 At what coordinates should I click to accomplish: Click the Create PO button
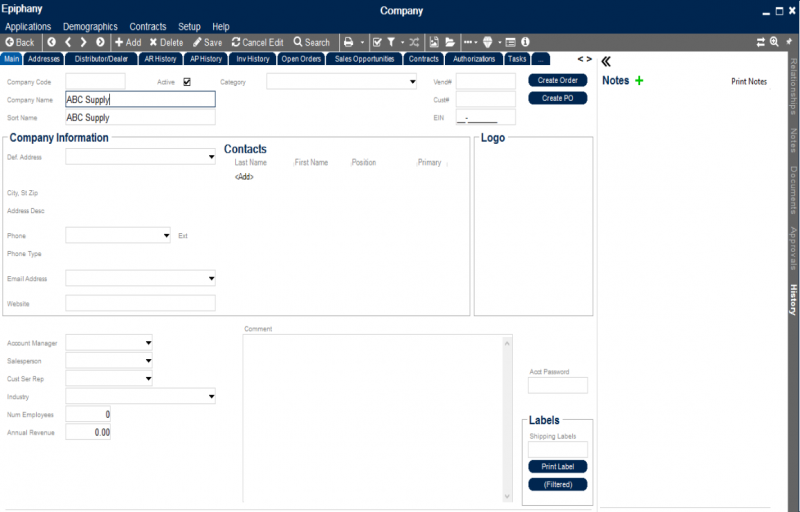click(x=558, y=98)
